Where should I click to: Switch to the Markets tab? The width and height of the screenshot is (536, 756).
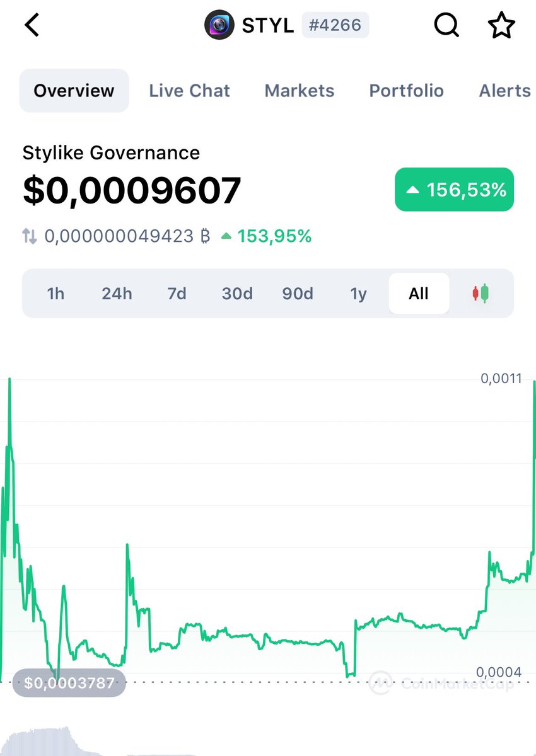point(300,91)
